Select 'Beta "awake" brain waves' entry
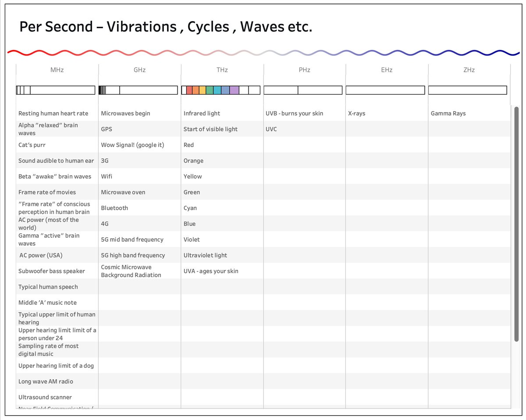 55,176
